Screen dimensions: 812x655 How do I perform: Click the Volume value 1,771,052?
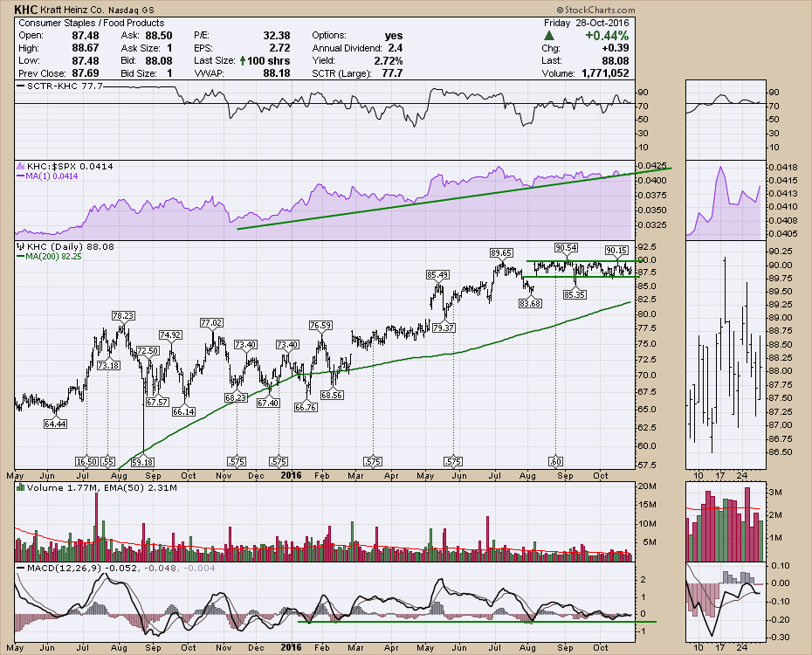(x=605, y=73)
